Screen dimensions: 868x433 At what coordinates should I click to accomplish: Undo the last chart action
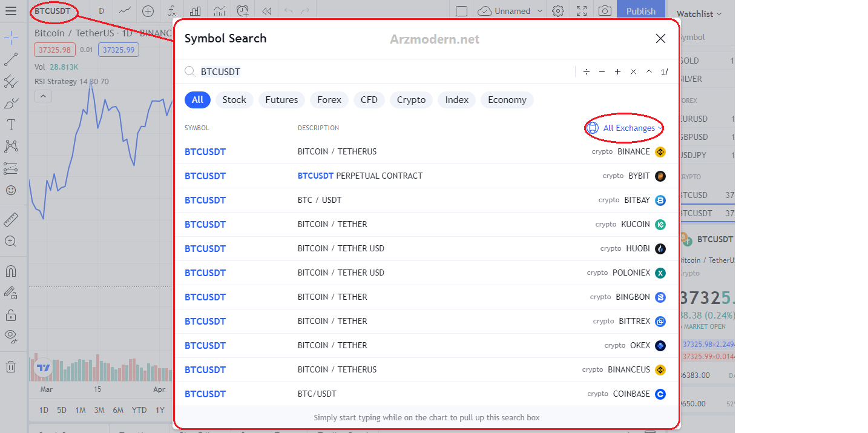pos(289,11)
